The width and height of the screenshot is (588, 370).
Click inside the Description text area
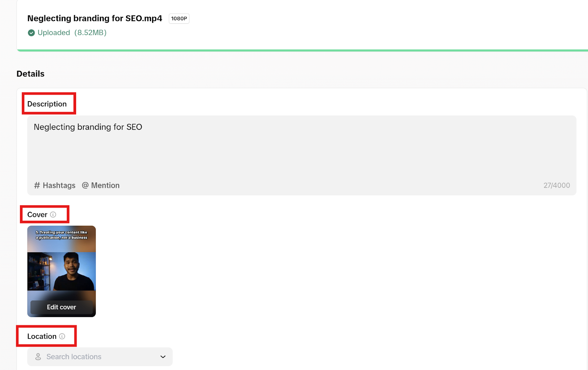click(x=302, y=155)
